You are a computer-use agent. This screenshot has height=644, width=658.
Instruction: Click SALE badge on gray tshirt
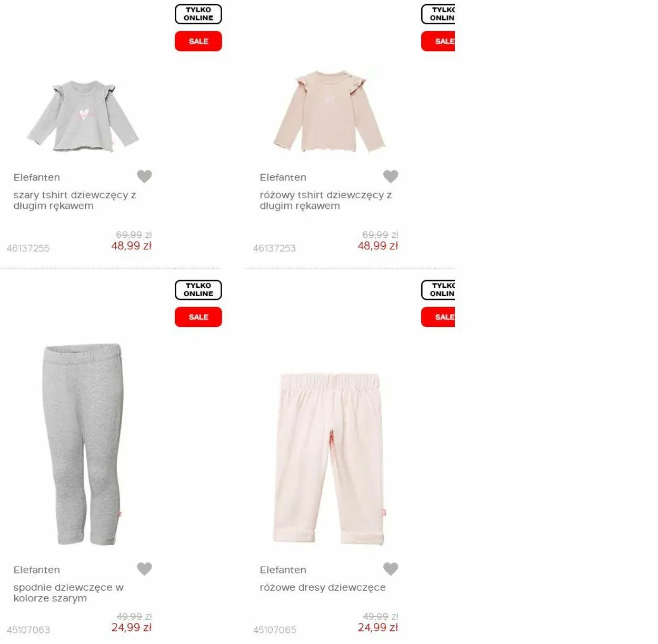(x=198, y=41)
